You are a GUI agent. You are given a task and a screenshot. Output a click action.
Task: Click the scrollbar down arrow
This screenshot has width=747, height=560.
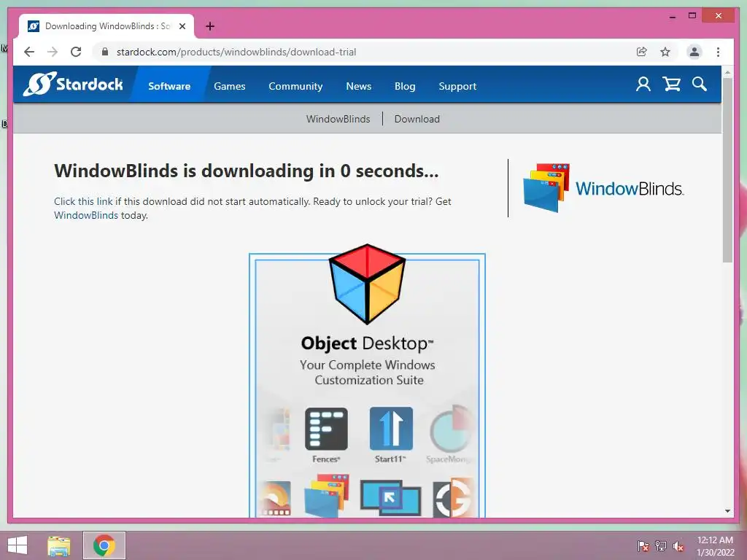[x=727, y=511]
